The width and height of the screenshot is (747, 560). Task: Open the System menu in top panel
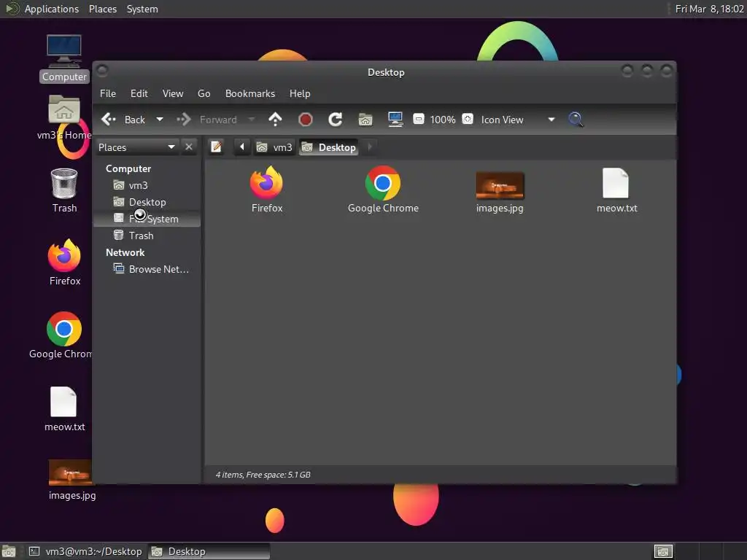[142, 9]
